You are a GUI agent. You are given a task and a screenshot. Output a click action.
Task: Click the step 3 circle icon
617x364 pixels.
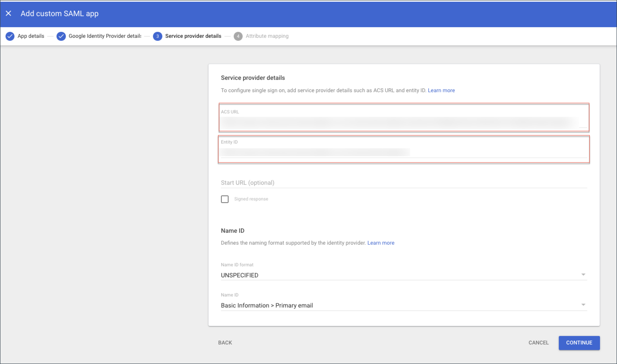tap(157, 36)
